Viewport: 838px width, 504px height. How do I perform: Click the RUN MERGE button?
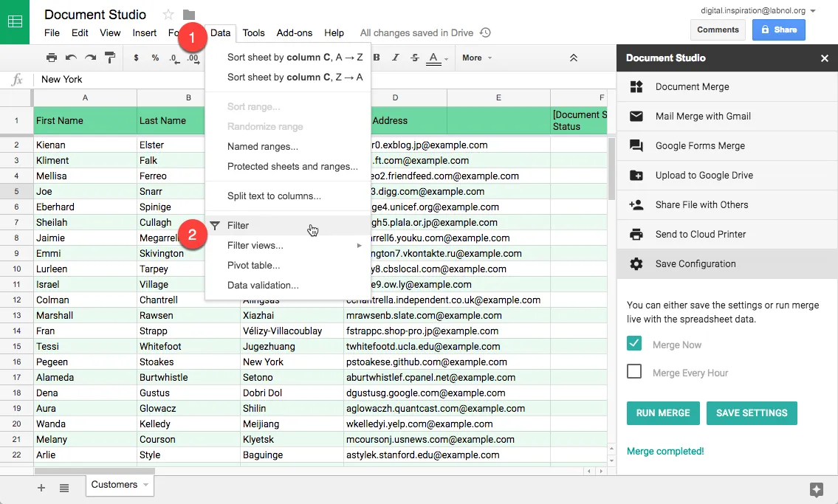[x=662, y=413]
